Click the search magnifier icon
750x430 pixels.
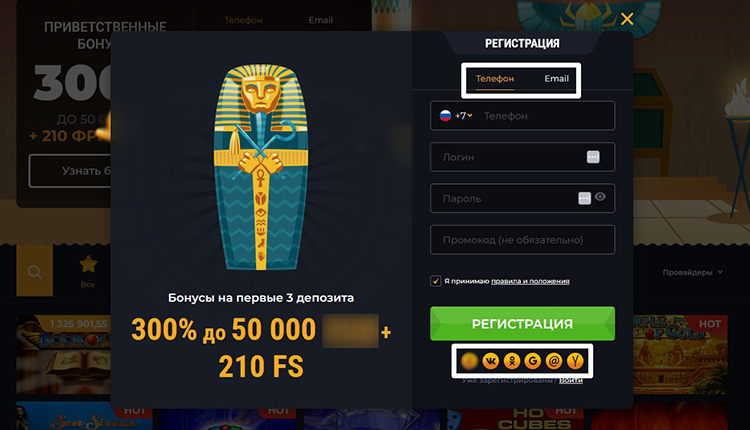click(x=34, y=272)
